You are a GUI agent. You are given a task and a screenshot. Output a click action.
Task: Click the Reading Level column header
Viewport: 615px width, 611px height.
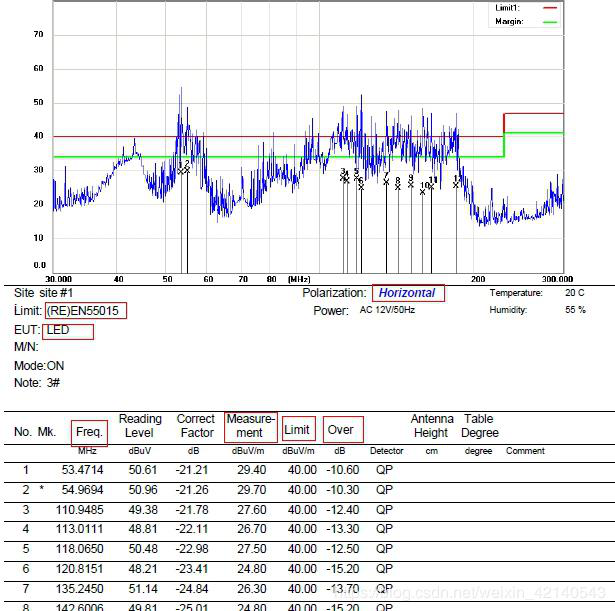coord(140,426)
